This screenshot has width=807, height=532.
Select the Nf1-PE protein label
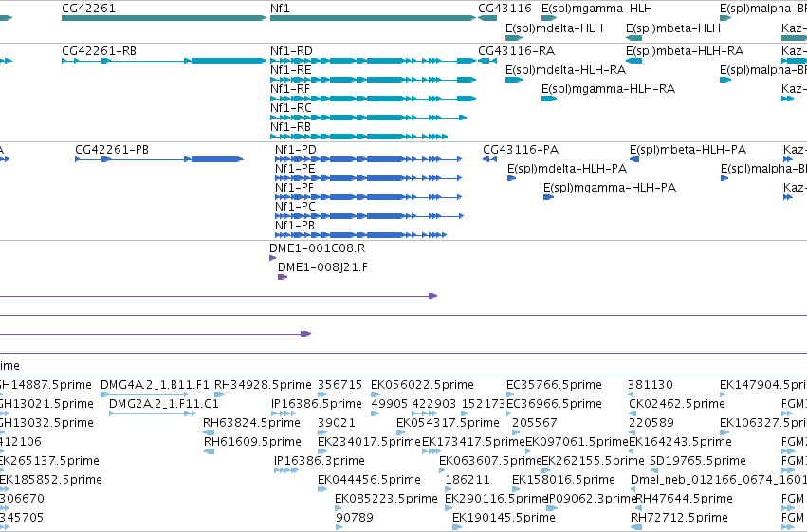[295, 169]
